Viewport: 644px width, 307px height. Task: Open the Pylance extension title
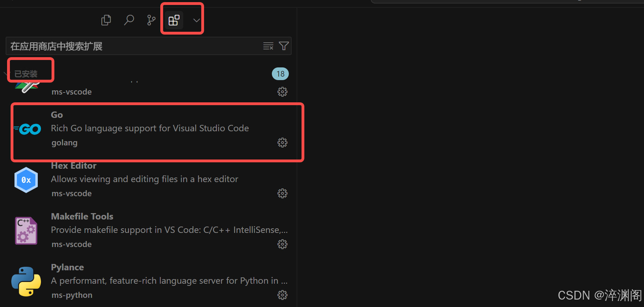pos(67,267)
